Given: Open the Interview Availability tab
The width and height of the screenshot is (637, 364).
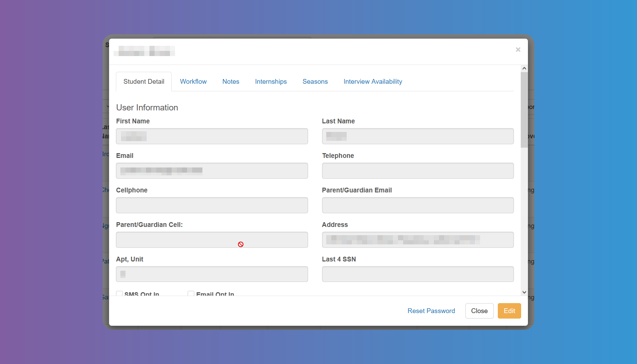Looking at the screenshot, I should click(x=373, y=82).
